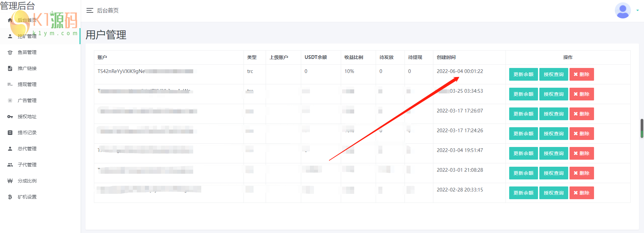
Task: Click 授权查询 for the 2022-03-17 17:26:07 row
Action: click(x=553, y=114)
